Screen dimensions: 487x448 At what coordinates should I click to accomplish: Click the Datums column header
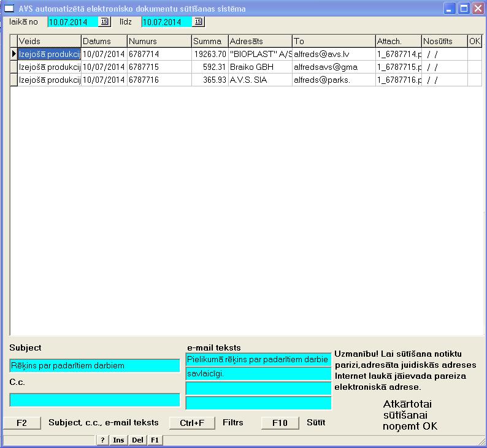click(x=104, y=41)
